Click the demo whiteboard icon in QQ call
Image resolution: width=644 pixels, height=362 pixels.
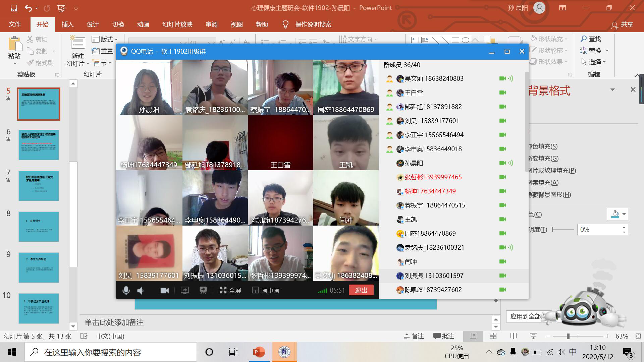click(203, 290)
